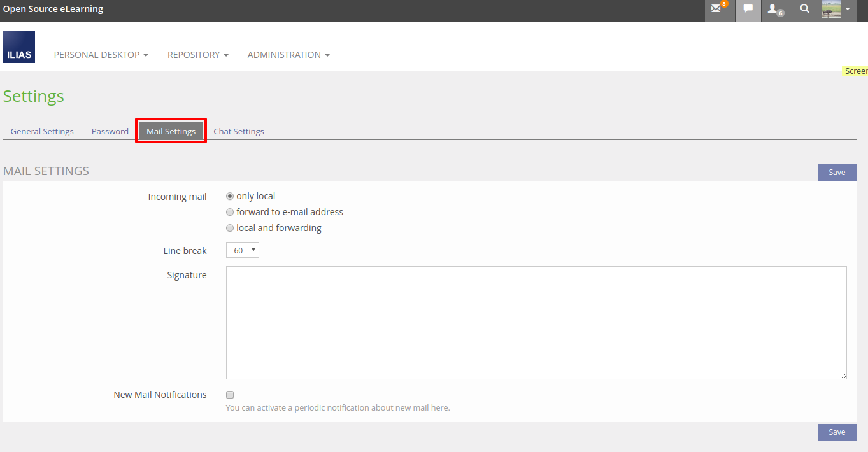The image size is (868, 452).
Task: Click the search magnifier icon
Action: coord(805,10)
